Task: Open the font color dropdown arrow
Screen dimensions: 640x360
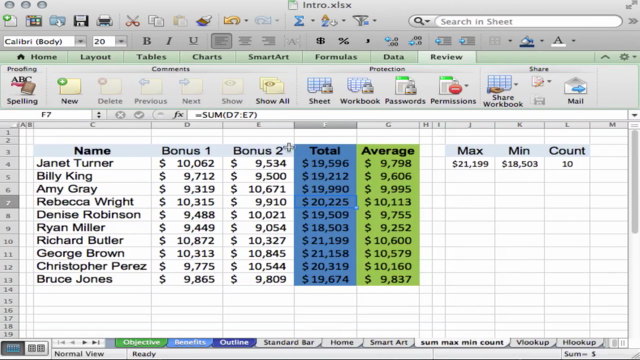Action: click(x=573, y=41)
